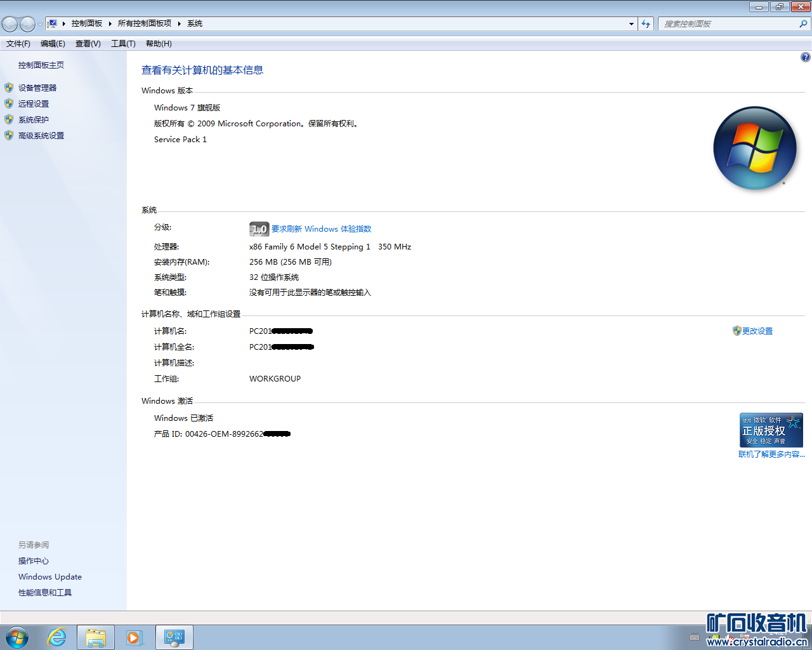Go to 控制面板主页 in the sidebar
The image size is (812, 650).
41,65
